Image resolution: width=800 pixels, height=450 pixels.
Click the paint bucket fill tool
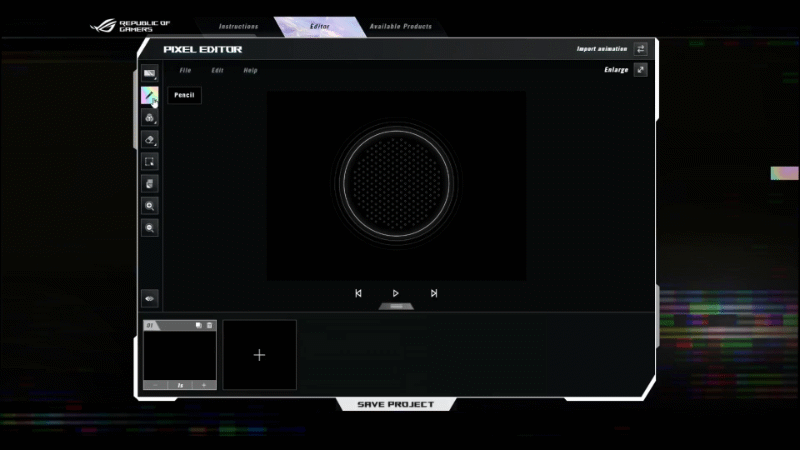coord(149,118)
